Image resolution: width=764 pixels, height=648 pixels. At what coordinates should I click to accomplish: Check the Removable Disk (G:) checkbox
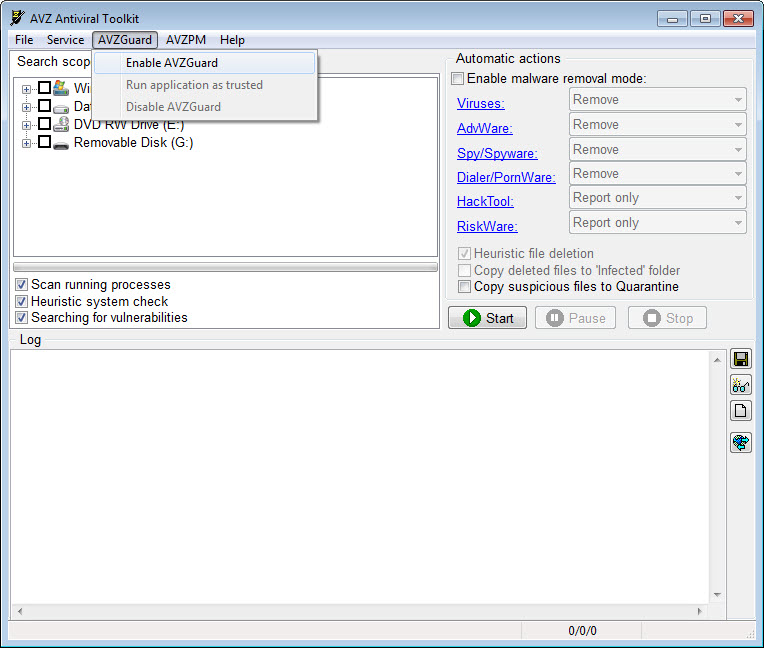pyautogui.click(x=44, y=142)
